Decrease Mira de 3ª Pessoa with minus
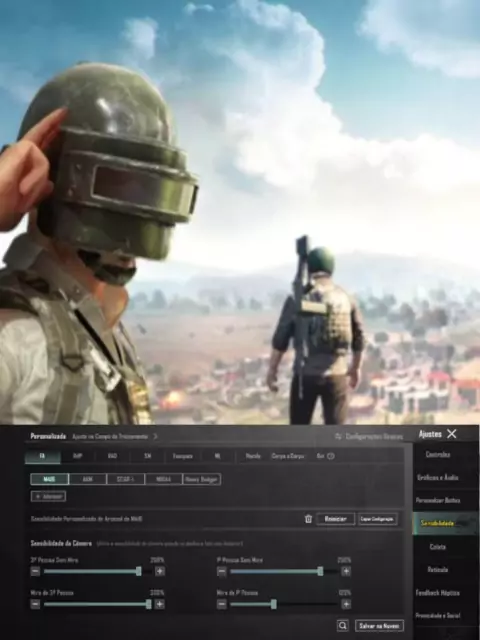Screen dimensions: 480x640 [36, 604]
